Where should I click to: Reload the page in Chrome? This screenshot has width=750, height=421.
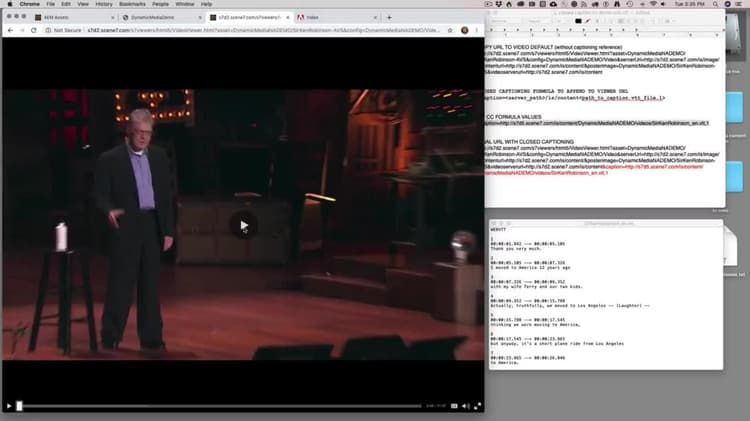click(33, 30)
